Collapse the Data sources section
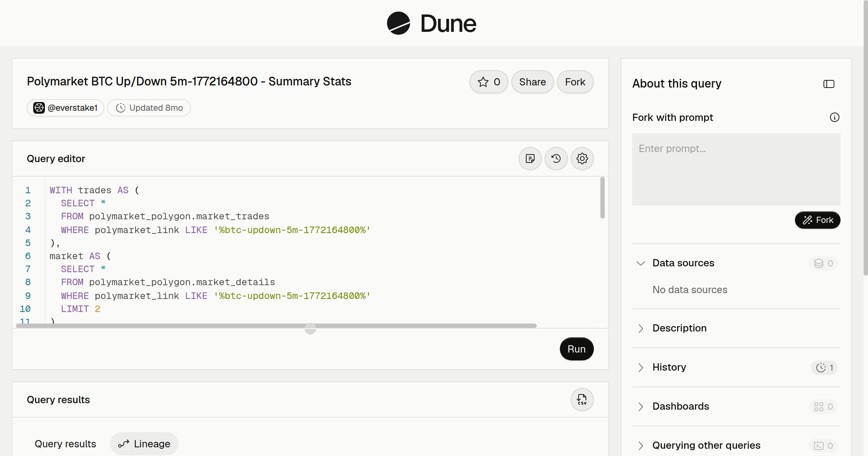 641,263
